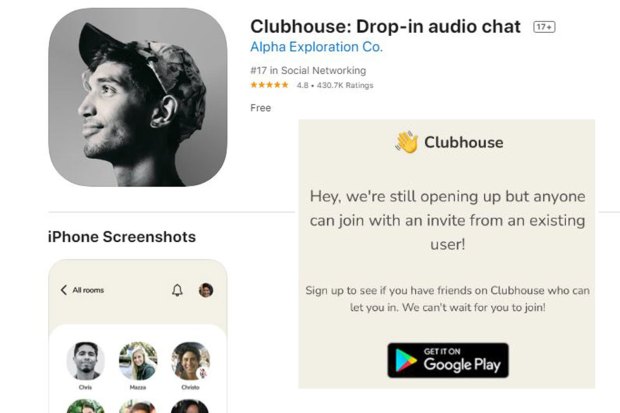Click the All rooms label text
The width and height of the screenshot is (620, 413).
pyautogui.click(x=88, y=290)
